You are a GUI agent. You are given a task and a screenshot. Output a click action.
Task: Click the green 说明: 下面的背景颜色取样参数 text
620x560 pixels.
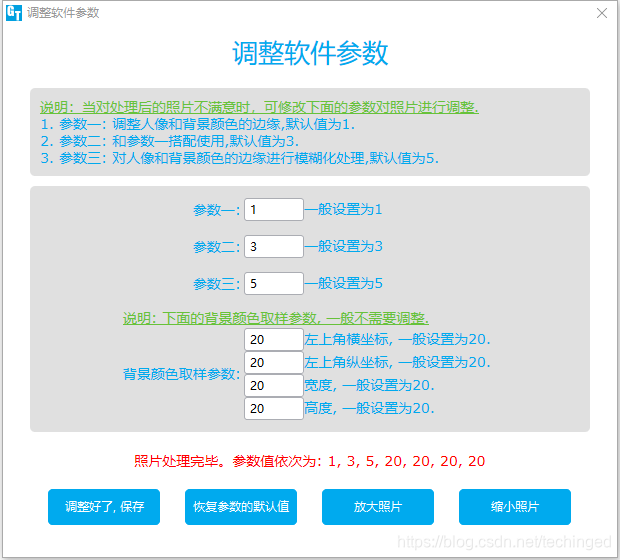tap(276, 318)
